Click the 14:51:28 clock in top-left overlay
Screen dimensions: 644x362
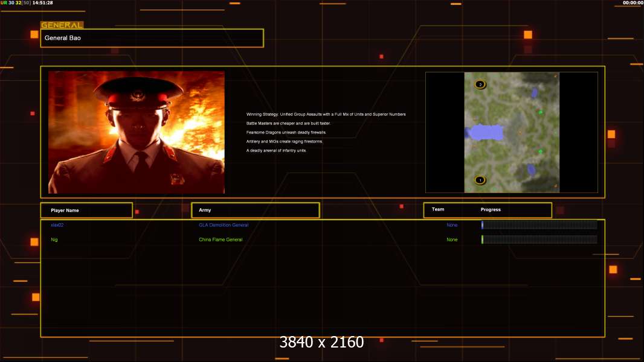pos(43,2)
